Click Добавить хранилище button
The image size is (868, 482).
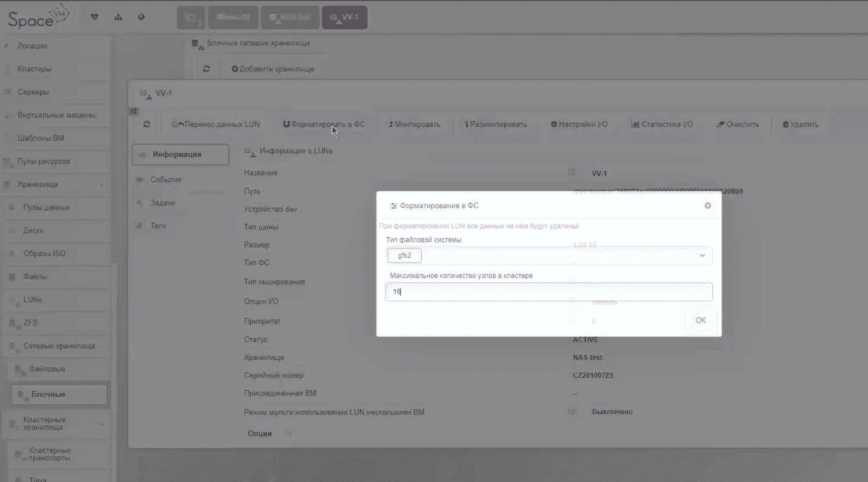[x=272, y=69]
